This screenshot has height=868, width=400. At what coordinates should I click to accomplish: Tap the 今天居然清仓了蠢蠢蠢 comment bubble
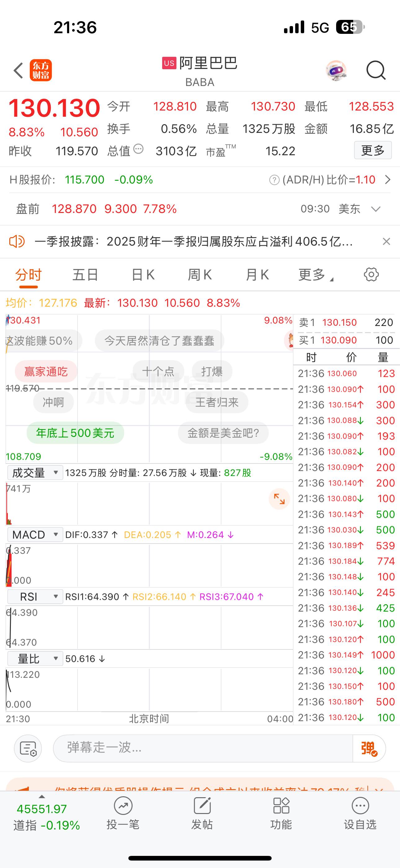tap(159, 341)
